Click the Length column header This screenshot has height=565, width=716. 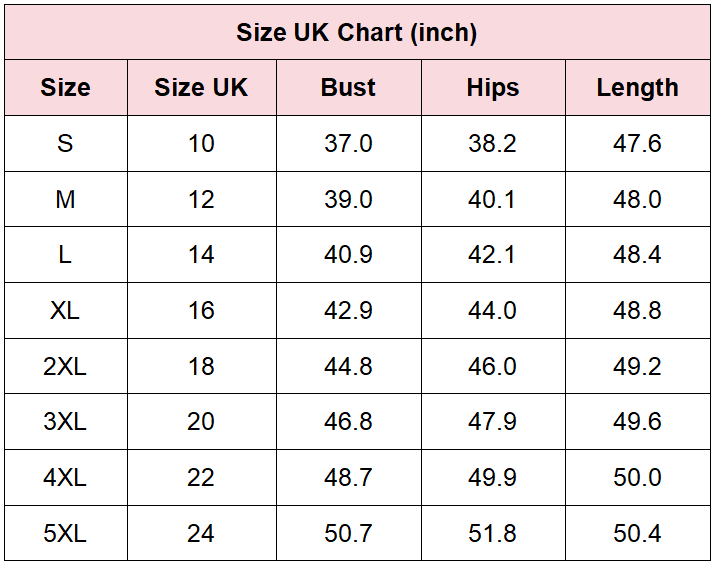tap(637, 87)
